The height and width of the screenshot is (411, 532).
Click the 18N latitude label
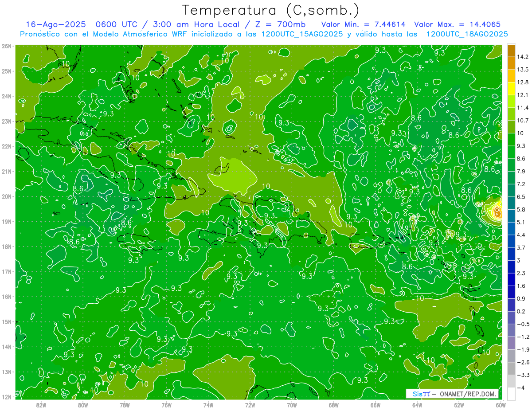7,247
